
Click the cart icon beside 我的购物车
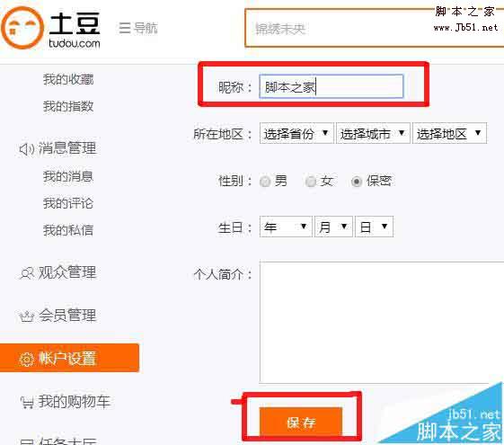27,402
